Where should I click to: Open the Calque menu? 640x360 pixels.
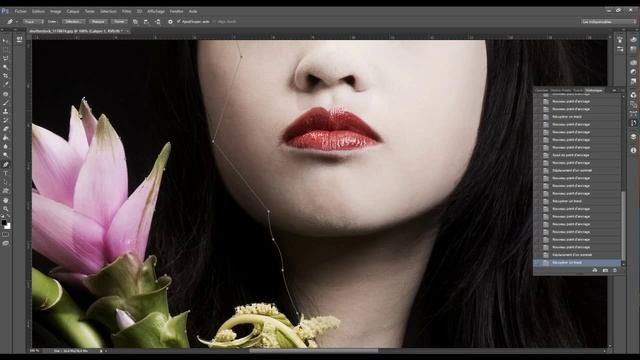73,11
